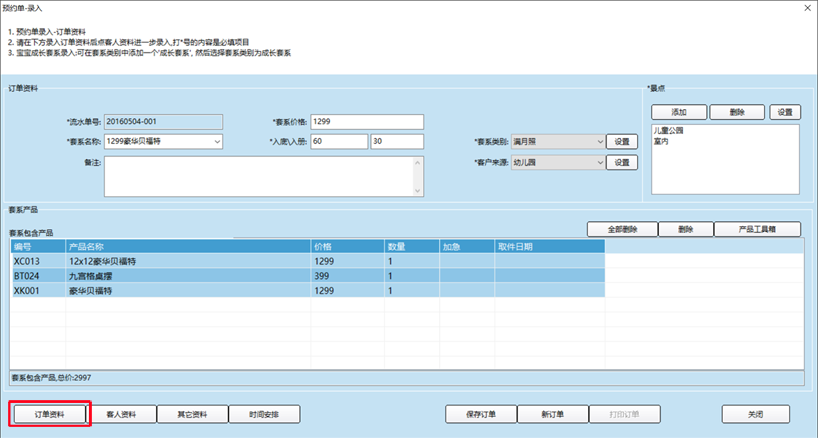Open the 其它资料 section
Viewport: 818px width, 438px height.
point(193,414)
